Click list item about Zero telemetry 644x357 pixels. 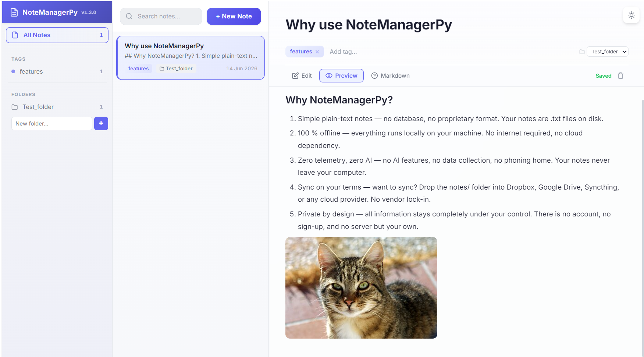[454, 166]
